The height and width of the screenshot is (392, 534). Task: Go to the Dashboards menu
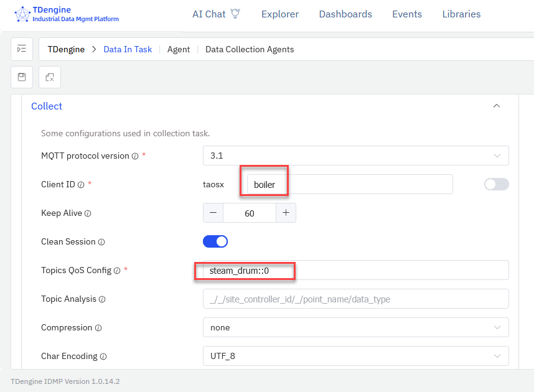pyautogui.click(x=345, y=14)
